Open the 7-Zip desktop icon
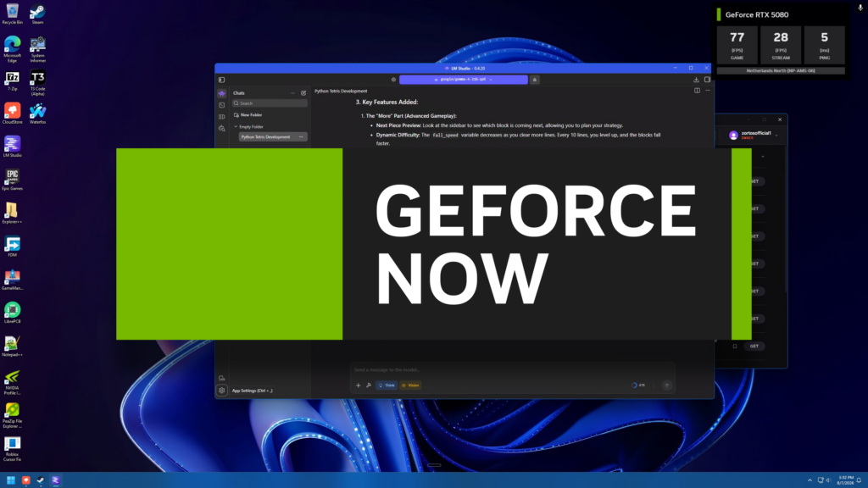Image resolution: width=868 pixels, height=488 pixels. coord(12,80)
